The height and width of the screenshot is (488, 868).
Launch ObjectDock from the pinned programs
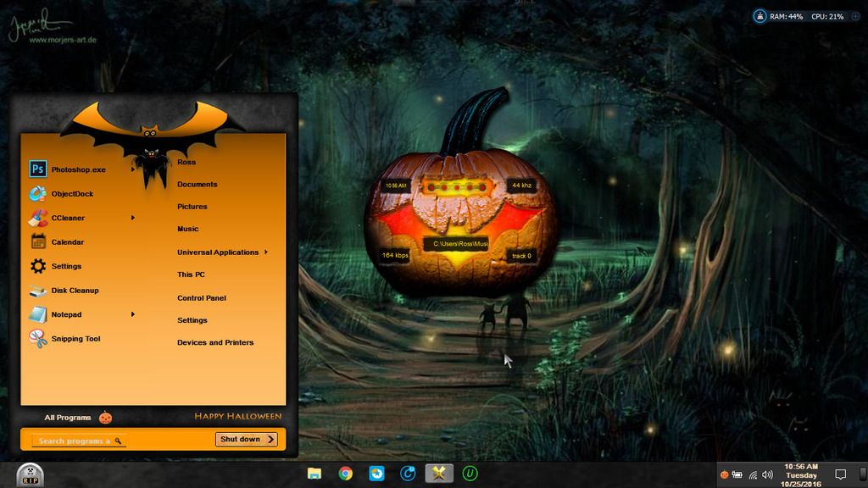click(72, 194)
